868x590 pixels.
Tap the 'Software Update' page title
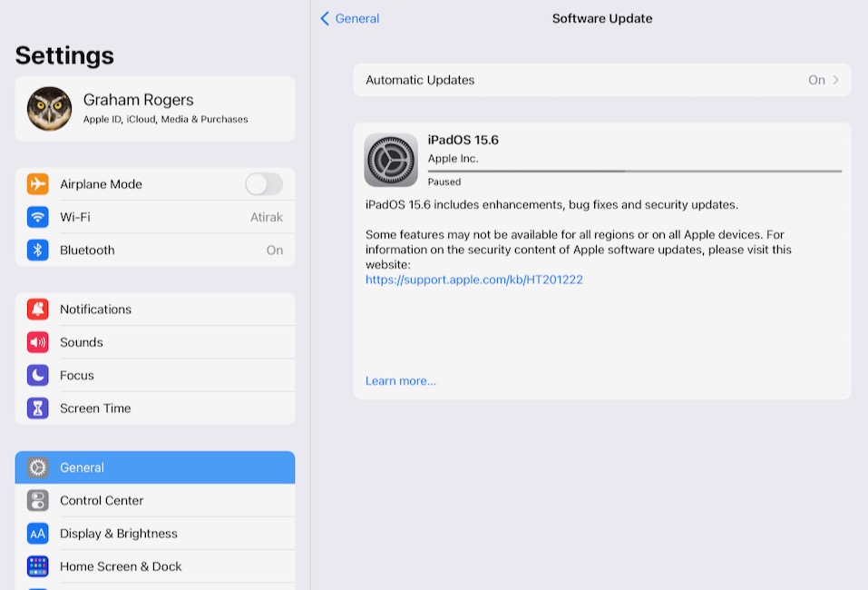tap(602, 18)
